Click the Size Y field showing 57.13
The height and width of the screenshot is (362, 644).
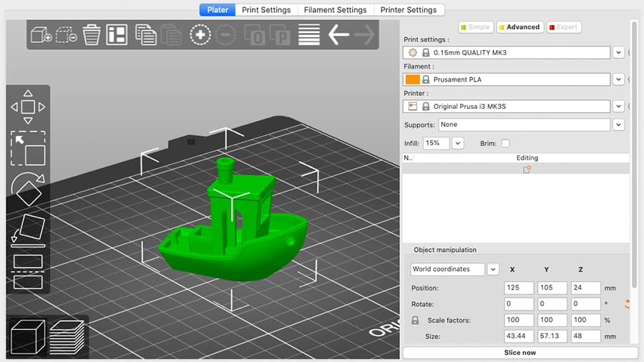point(552,336)
